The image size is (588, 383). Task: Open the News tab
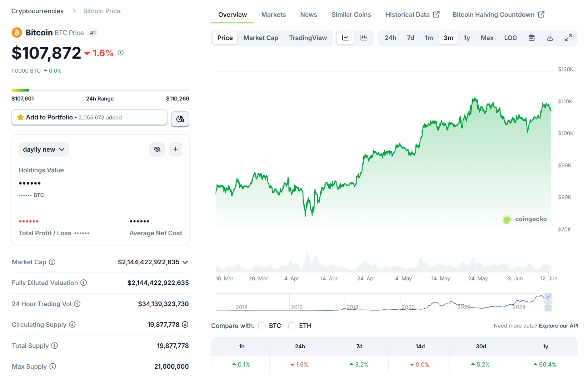[x=309, y=15]
